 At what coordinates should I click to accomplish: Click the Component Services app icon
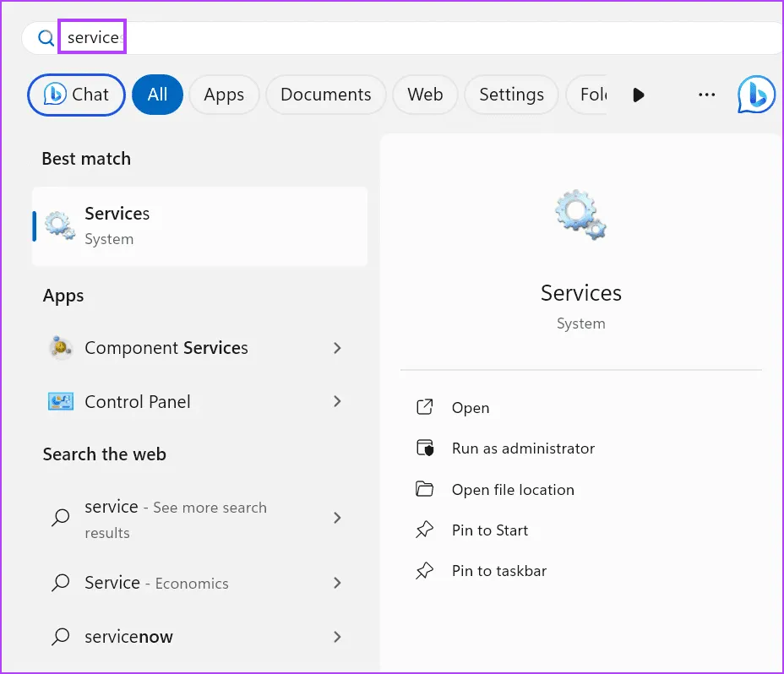coord(60,348)
